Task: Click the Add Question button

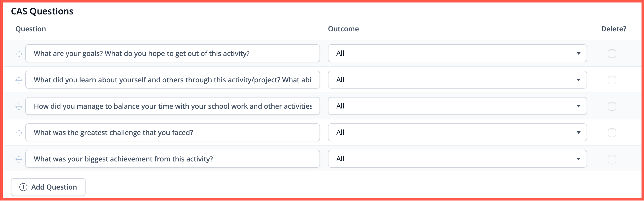Action: [48, 187]
